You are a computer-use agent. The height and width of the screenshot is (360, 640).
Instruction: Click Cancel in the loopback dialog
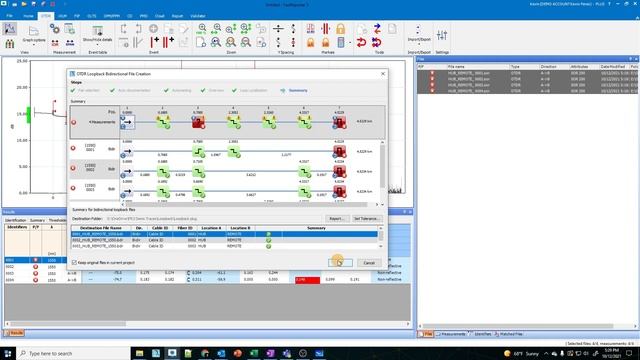coord(369,263)
